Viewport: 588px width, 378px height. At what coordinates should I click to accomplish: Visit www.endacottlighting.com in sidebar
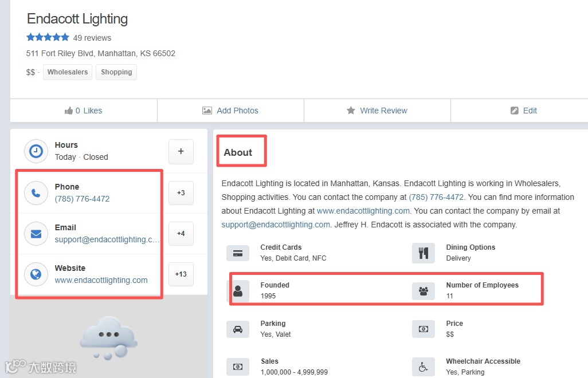click(x=101, y=280)
